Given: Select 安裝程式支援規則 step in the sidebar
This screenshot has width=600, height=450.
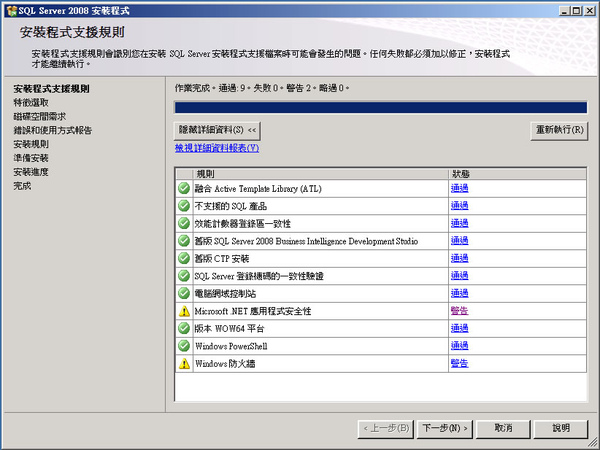Looking at the screenshot, I should point(52,89).
